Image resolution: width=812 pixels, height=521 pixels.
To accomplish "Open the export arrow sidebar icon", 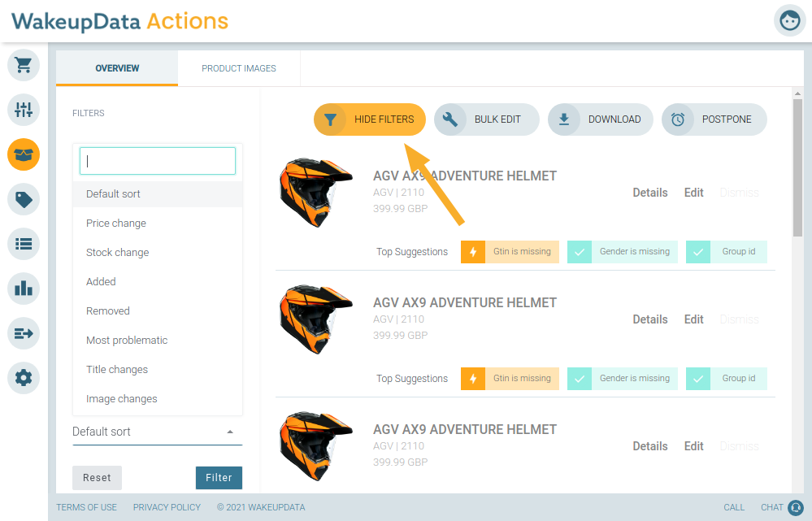I will tap(24, 333).
